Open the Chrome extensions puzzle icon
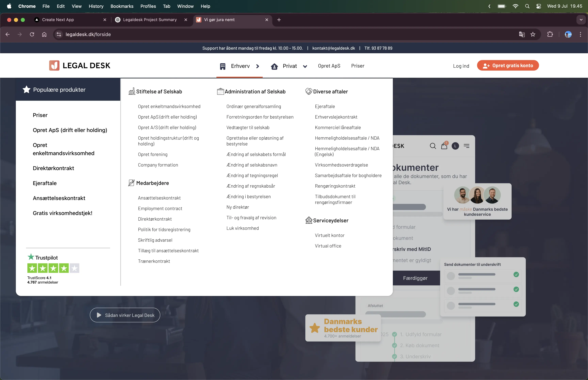Image resolution: width=588 pixels, height=380 pixels. point(550,34)
